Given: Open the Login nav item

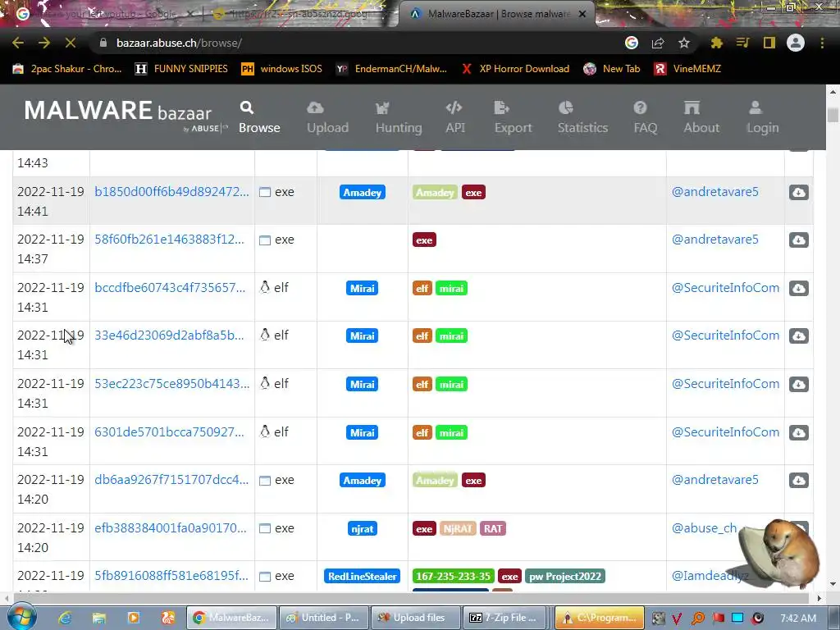Looking at the screenshot, I should pyautogui.click(x=762, y=118).
